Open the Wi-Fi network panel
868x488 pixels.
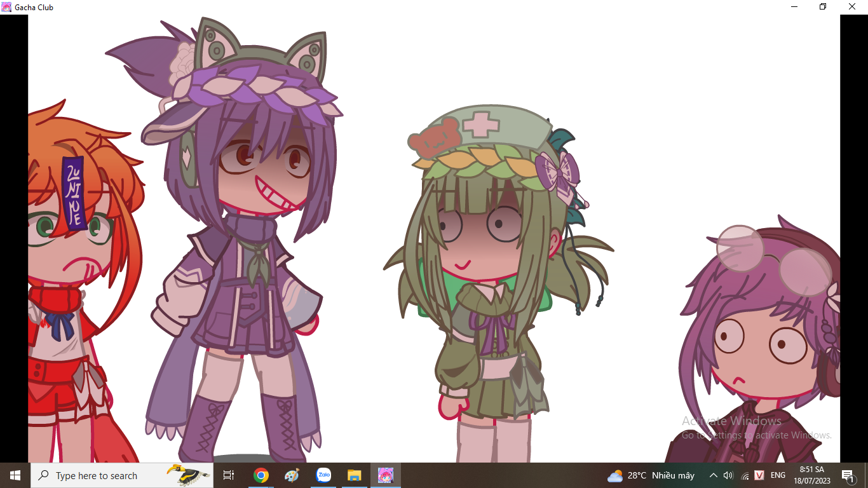744,475
